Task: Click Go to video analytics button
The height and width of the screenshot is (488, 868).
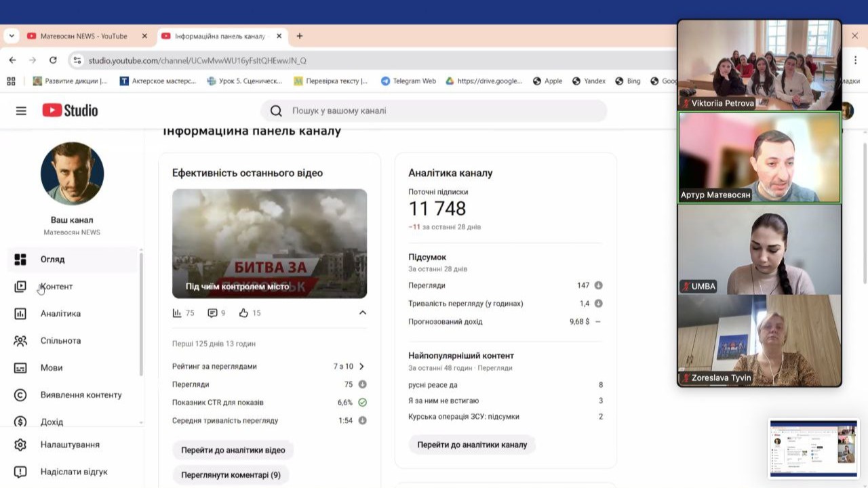Action: [233, 450]
